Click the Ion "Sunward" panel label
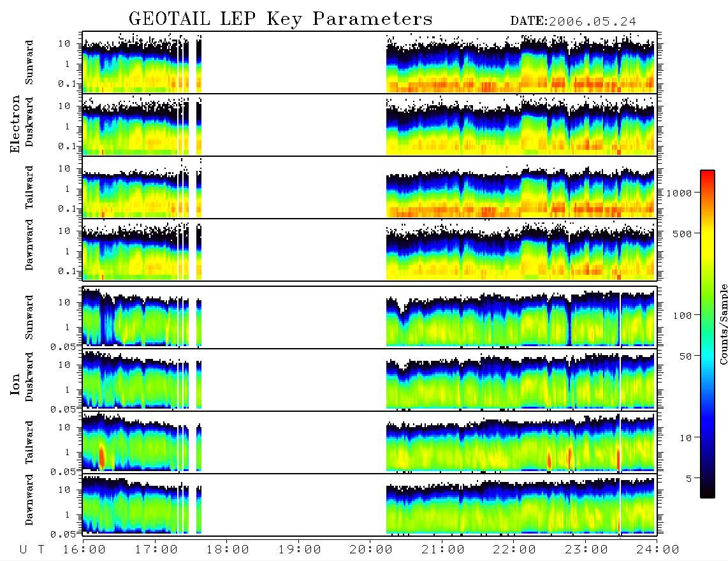 (29, 317)
